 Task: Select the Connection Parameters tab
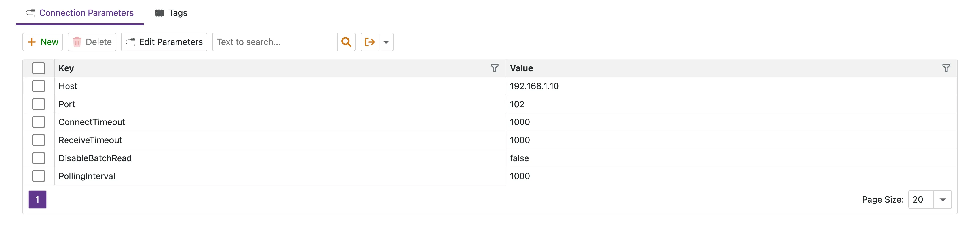(x=80, y=13)
